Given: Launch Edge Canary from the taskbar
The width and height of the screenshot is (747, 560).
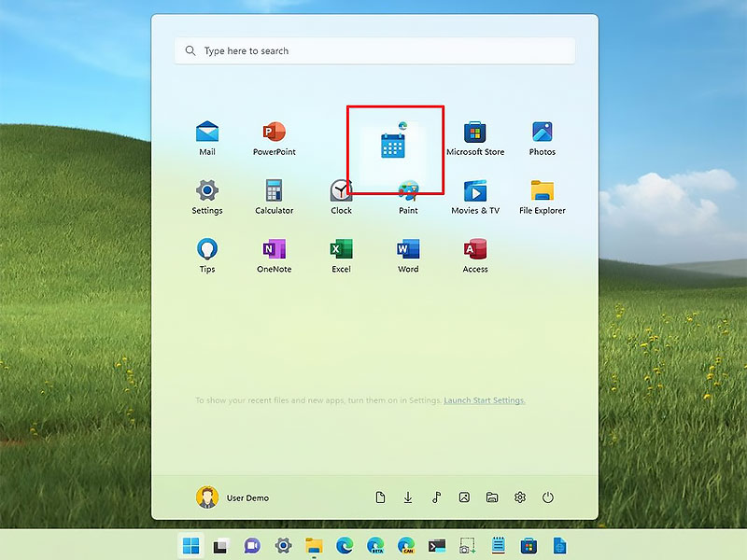Looking at the screenshot, I should (406, 546).
